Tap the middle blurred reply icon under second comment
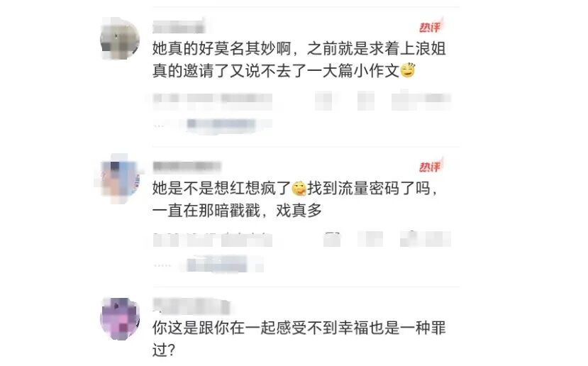588x366 pixels. click(370, 239)
